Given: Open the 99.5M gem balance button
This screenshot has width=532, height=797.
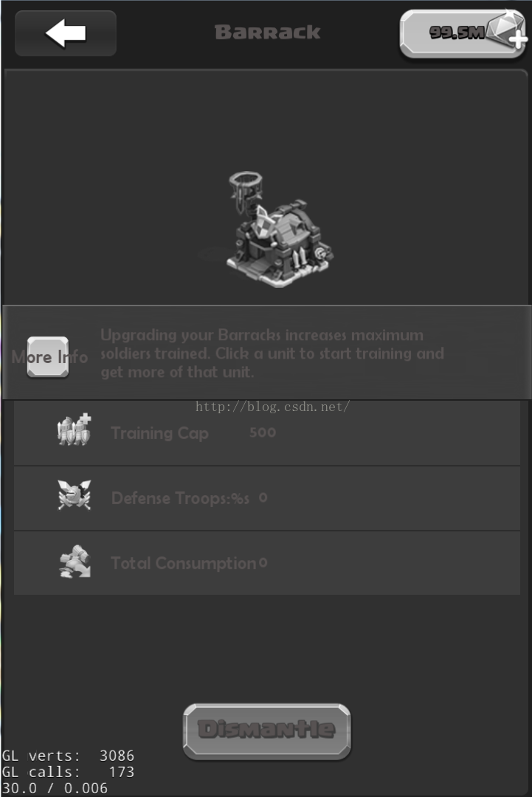Looking at the screenshot, I should click(462, 33).
